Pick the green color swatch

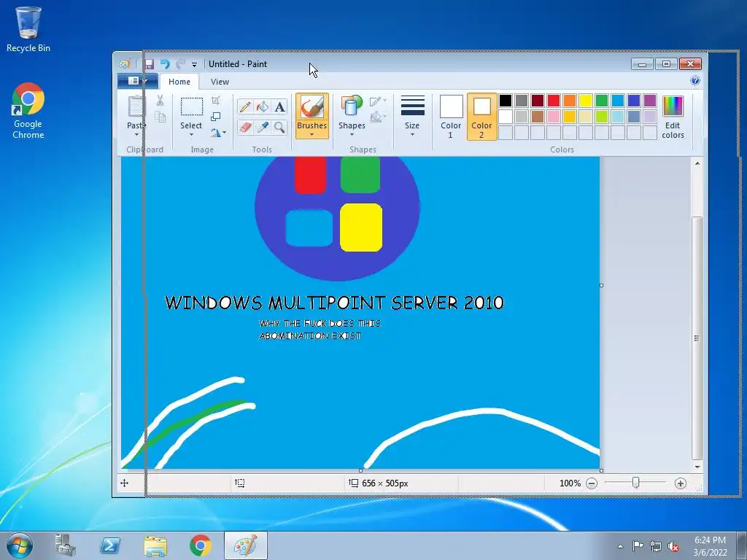tap(602, 101)
